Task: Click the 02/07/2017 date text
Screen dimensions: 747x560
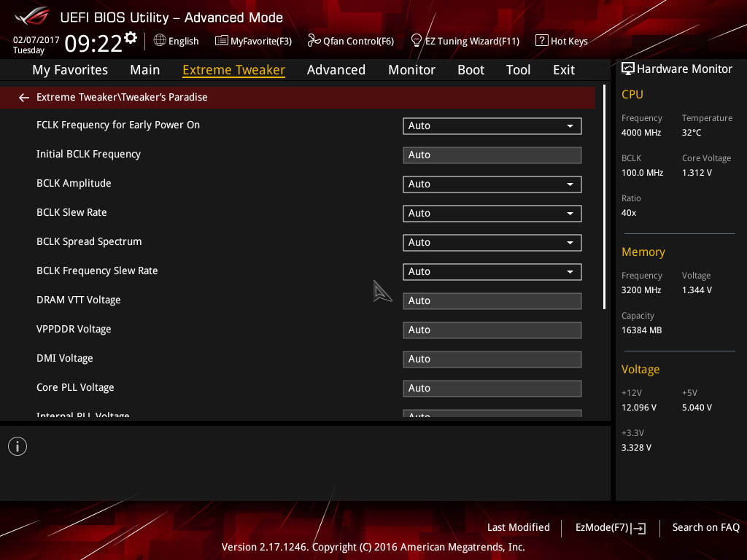Action: pos(36,40)
